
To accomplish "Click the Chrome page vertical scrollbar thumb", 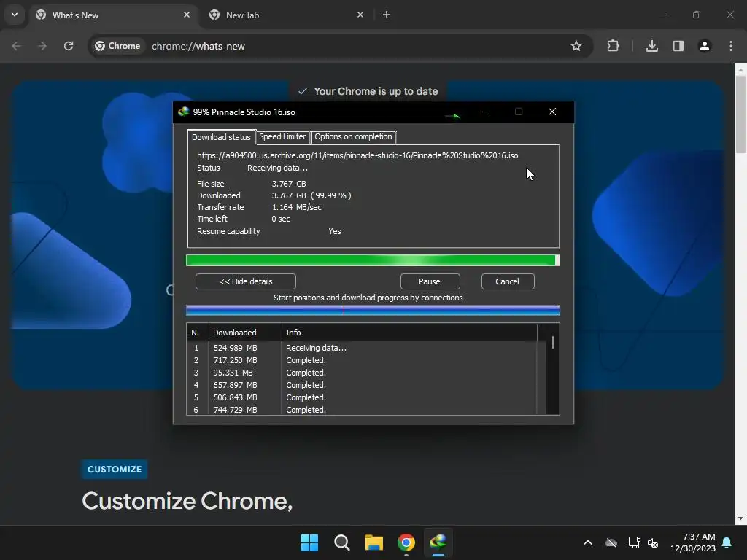I will pos(740,114).
